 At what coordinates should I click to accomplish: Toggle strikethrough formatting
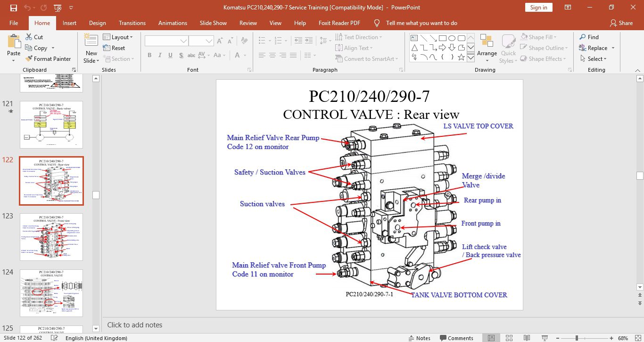191,55
